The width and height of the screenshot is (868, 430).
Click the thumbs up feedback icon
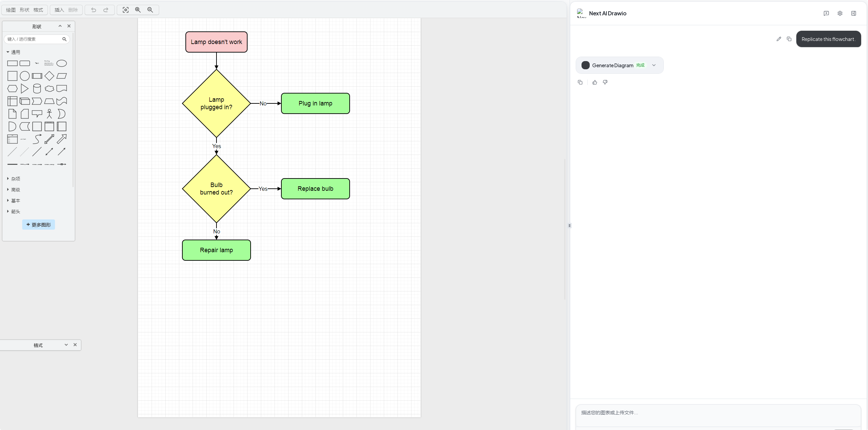point(595,82)
